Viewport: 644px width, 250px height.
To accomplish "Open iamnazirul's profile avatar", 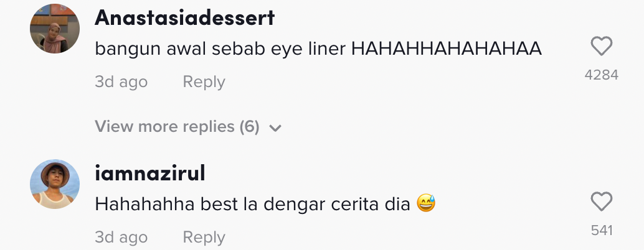I will click(x=55, y=185).
